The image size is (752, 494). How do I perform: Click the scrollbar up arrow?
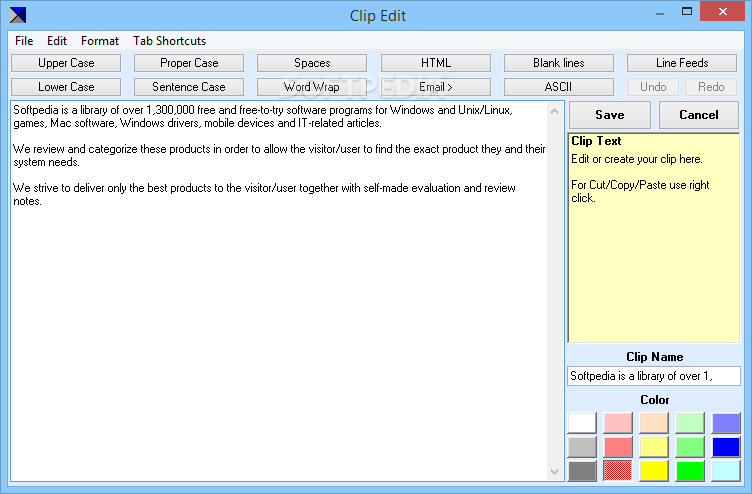554,111
